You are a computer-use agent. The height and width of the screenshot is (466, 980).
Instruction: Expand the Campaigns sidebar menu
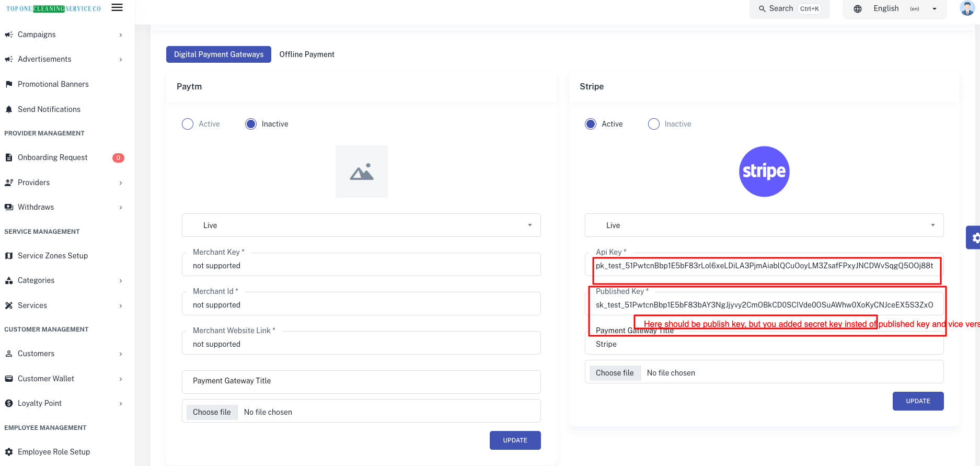click(63, 35)
